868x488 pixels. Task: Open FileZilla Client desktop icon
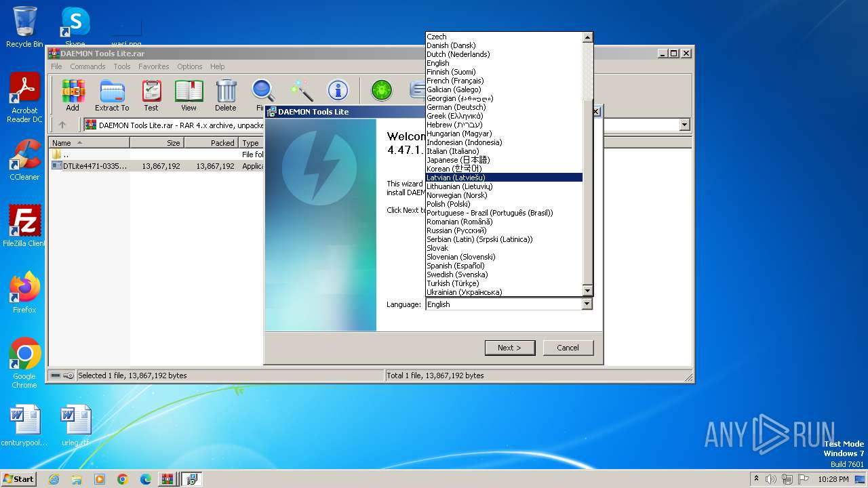[x=24, y=226]
